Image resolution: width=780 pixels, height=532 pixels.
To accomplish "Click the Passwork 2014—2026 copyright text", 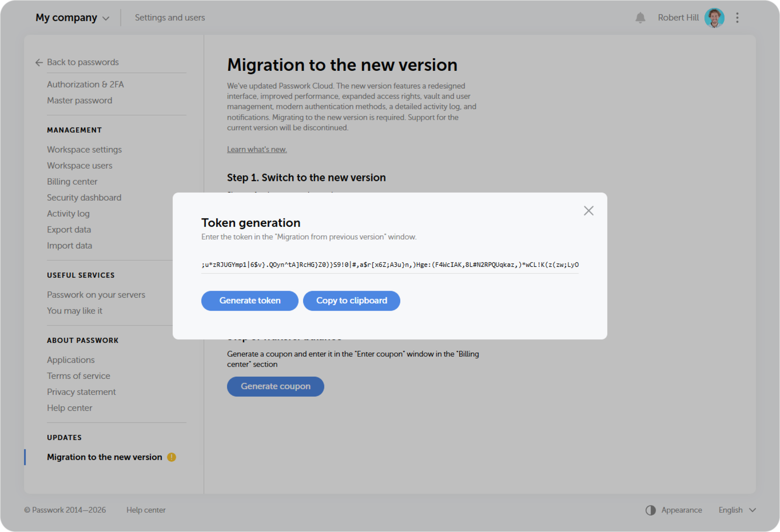I will [x=65, y=510].
